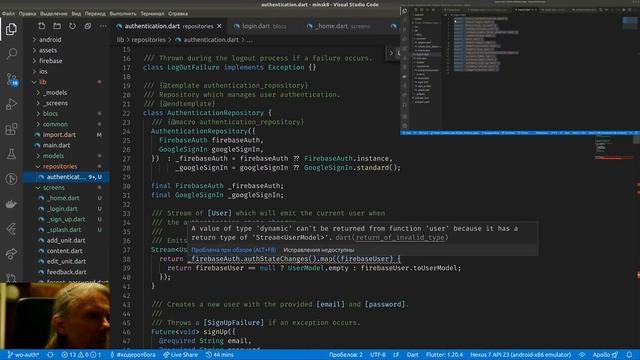Screen dimensions: 640x360
Task: Expand the blocs folder
Action: 50,113
